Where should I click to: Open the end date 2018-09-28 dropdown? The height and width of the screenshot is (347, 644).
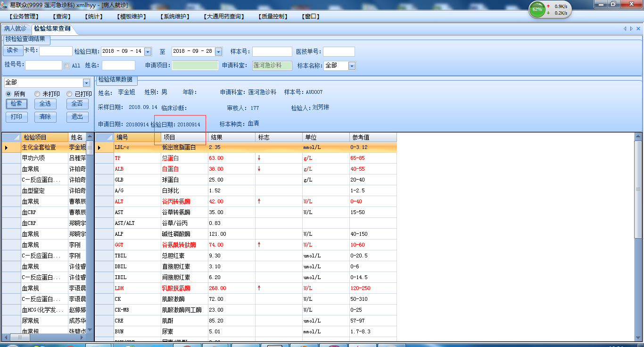point(218,51)
